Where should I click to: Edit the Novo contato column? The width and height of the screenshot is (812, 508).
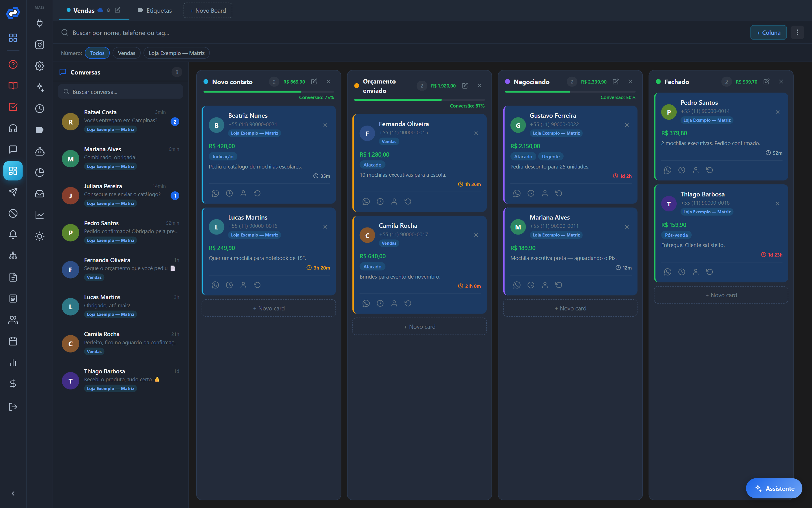tap(314, 82)
